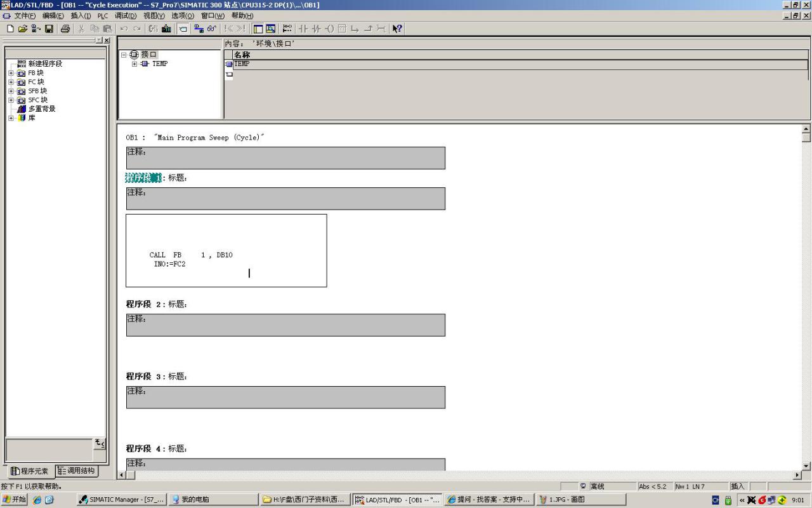Screen dimensions: 812x508
Task: Click the Context help arrow icon
Action: click(397, 29)
